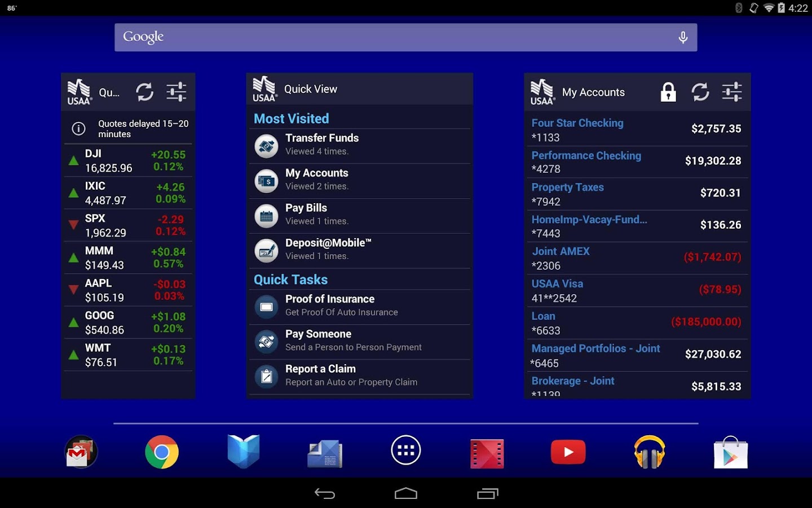Open the USAA Visa account
The width and height of the screenshot is (812, 508).
pos(637,291)
